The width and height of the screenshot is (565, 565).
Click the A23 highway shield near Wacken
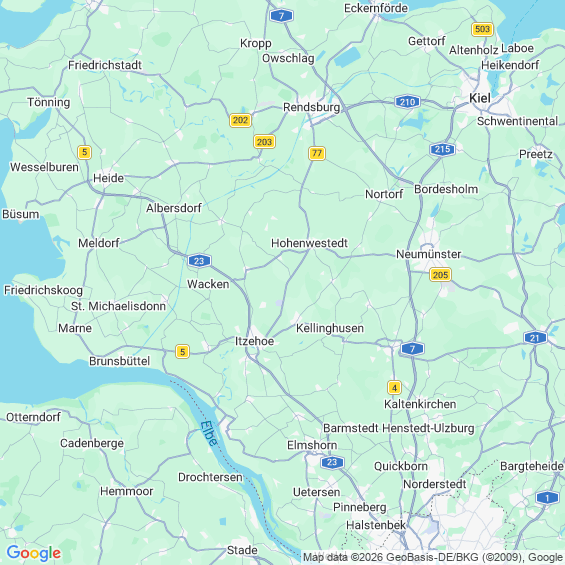click(199, 261)
